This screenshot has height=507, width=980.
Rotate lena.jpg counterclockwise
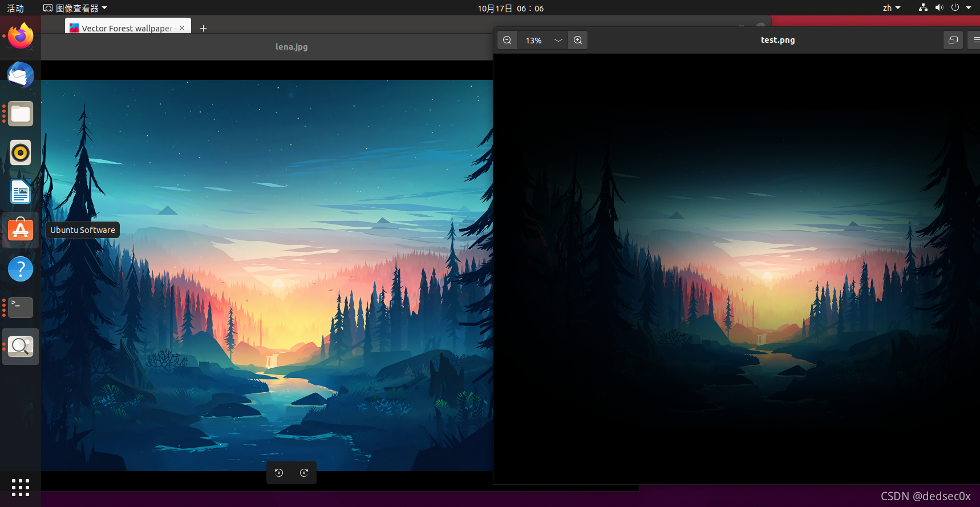point(279,472)
